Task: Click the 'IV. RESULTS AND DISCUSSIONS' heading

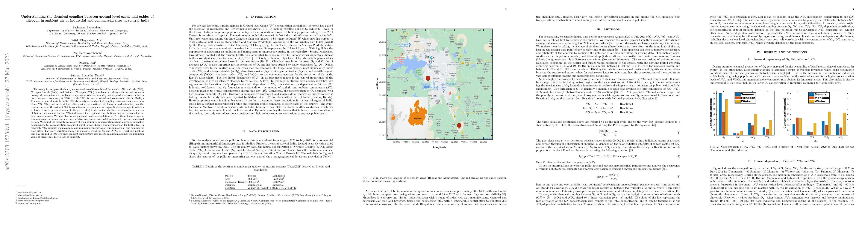Action: point(781,52)
